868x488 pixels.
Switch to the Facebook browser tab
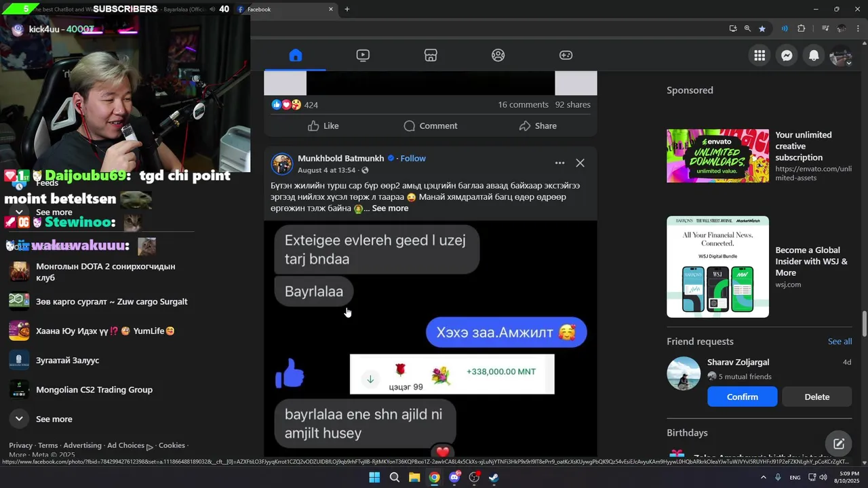(285, 9)
